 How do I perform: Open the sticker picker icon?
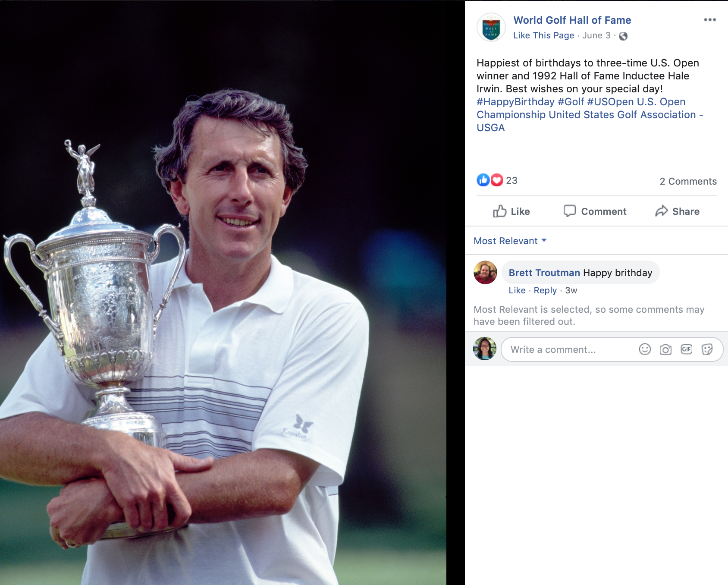coord(707,349)
